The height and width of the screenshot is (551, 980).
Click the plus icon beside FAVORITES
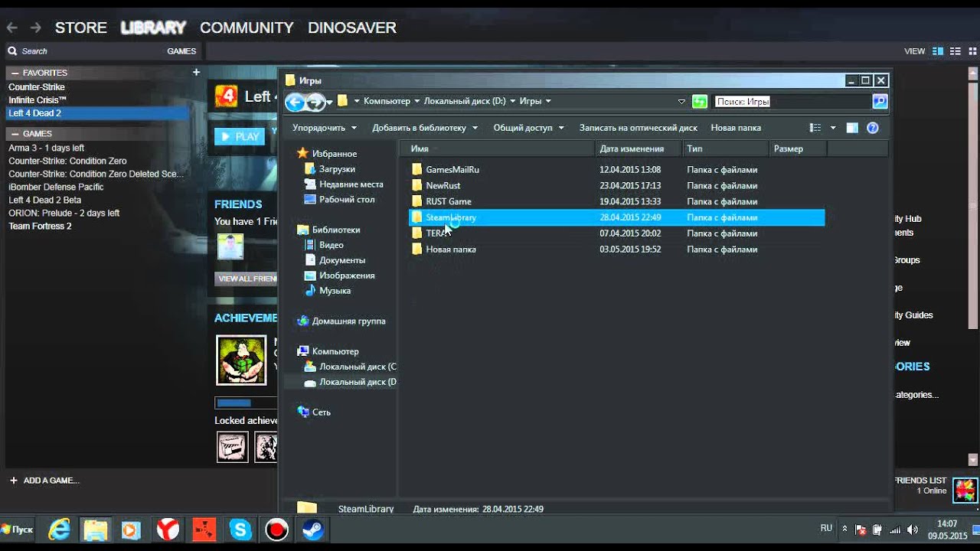(196, 72)
